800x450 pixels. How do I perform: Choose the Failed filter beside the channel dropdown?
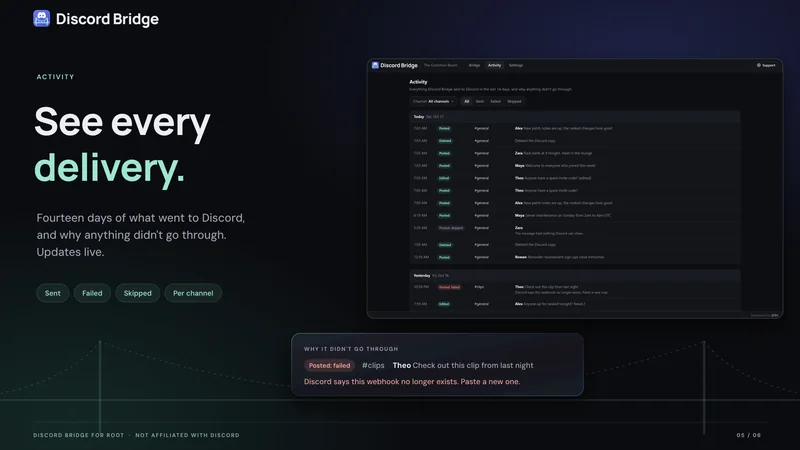(x=495, y=102)
